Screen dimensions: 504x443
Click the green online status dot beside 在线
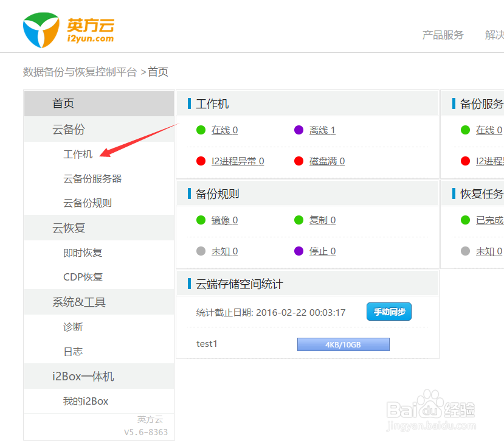tap(201, 130)
